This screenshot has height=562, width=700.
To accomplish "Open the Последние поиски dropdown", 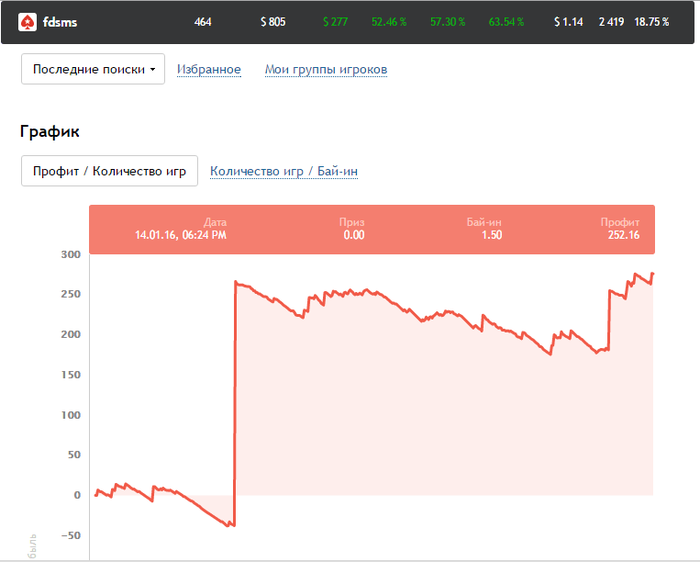I will point(93,69).
